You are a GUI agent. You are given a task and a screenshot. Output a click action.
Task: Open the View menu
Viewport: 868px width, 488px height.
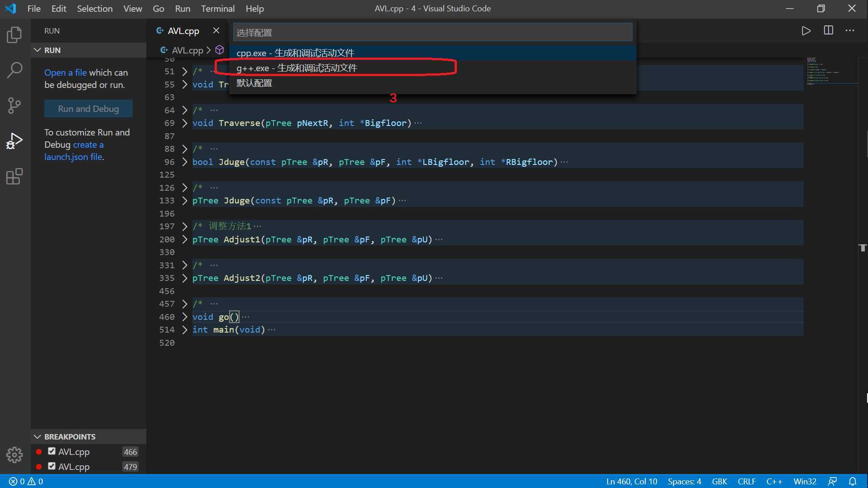133,9
